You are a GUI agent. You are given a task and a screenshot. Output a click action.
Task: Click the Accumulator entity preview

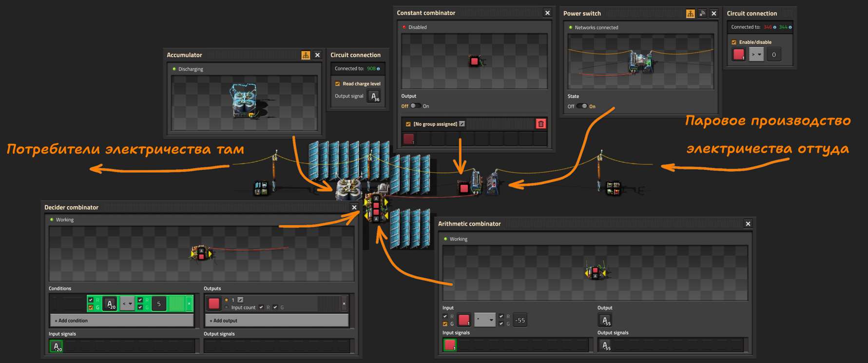click(244, 103)
